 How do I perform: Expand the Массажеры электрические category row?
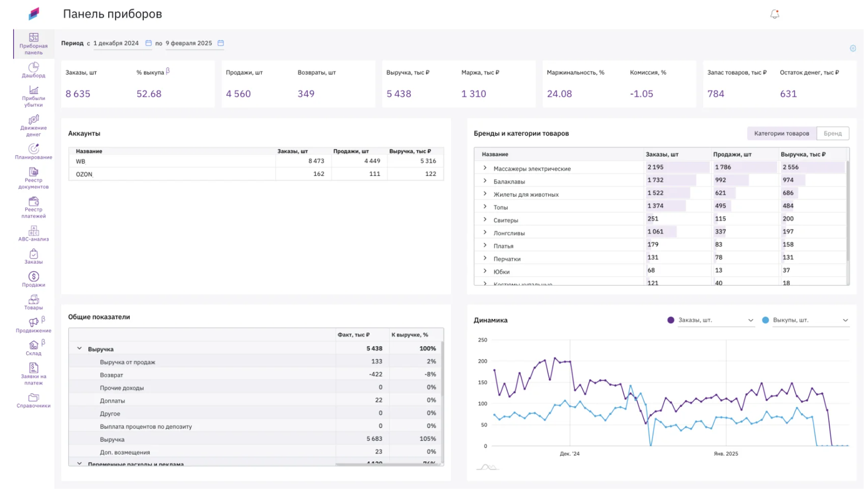click(x=485, y=168)
